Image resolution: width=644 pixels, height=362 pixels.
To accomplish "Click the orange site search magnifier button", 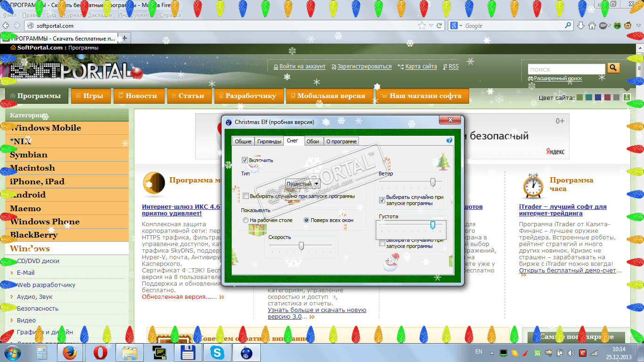I will point(613,68).
